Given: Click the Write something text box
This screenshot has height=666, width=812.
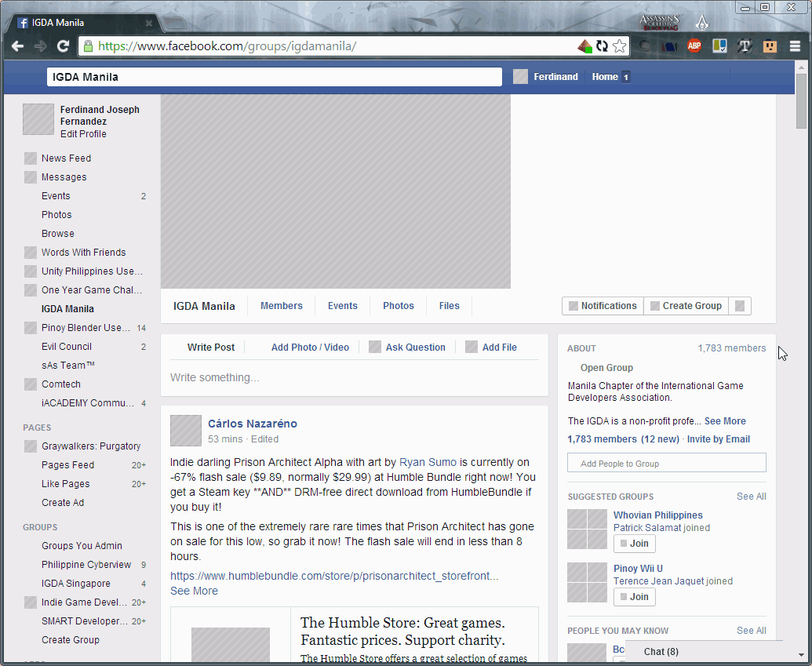Looking at the screenshot, I should coord(354,377).
